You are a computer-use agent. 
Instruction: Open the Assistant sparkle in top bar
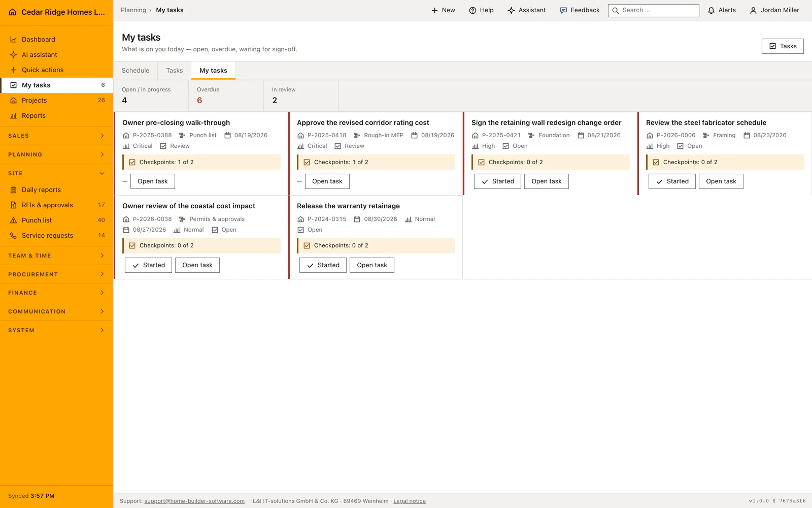tap(526, 10)
